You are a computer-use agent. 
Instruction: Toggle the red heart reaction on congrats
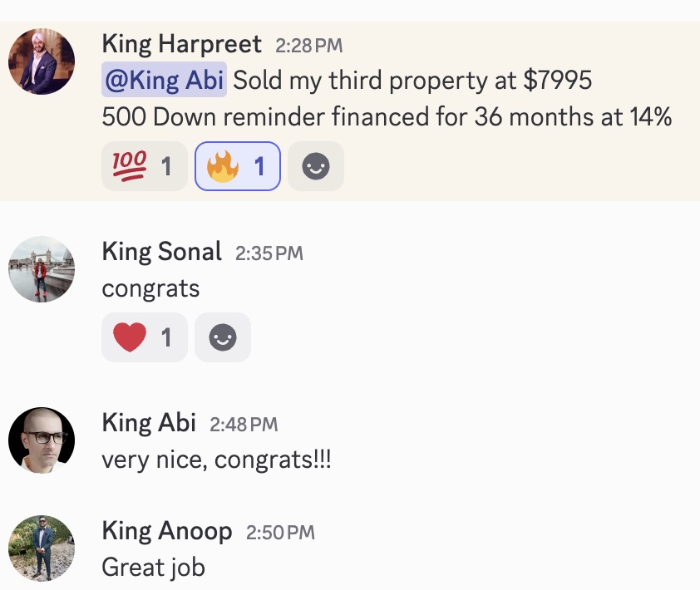point(145,337)
